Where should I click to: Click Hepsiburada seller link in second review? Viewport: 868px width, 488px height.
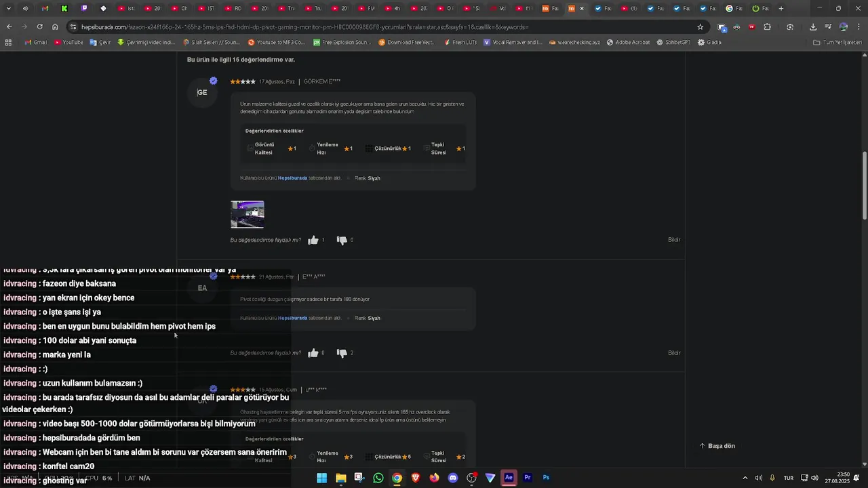point(293,318)
